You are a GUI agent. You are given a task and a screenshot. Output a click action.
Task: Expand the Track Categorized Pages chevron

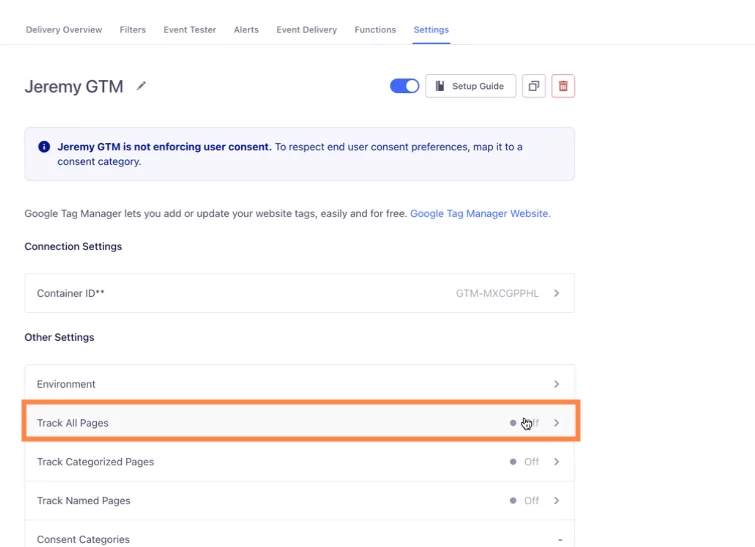pos(556,462)
